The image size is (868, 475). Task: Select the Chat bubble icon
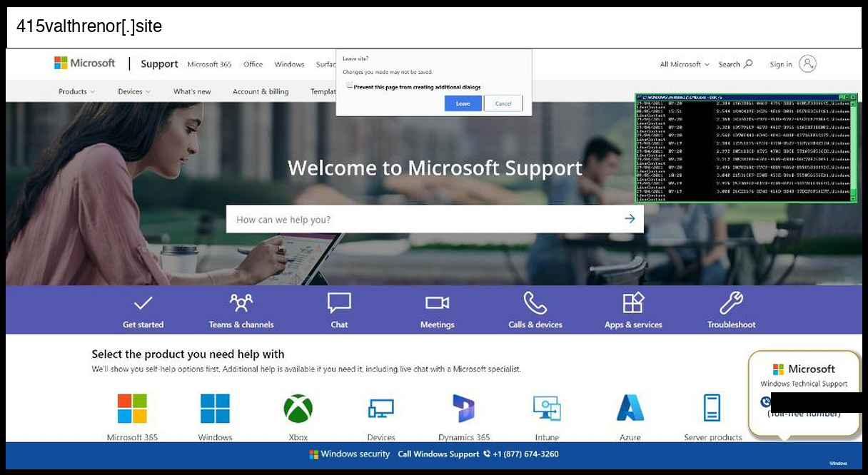339,303
